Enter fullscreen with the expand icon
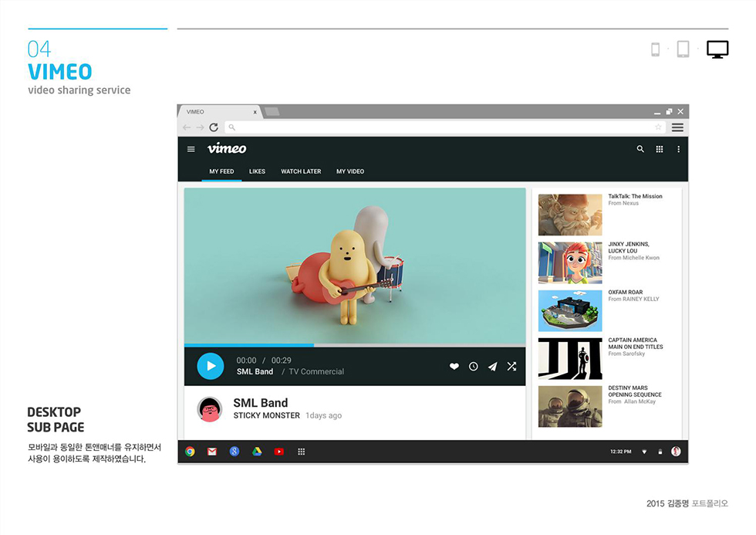This screenshot has width=756, height=535. (x=511, y=366)
